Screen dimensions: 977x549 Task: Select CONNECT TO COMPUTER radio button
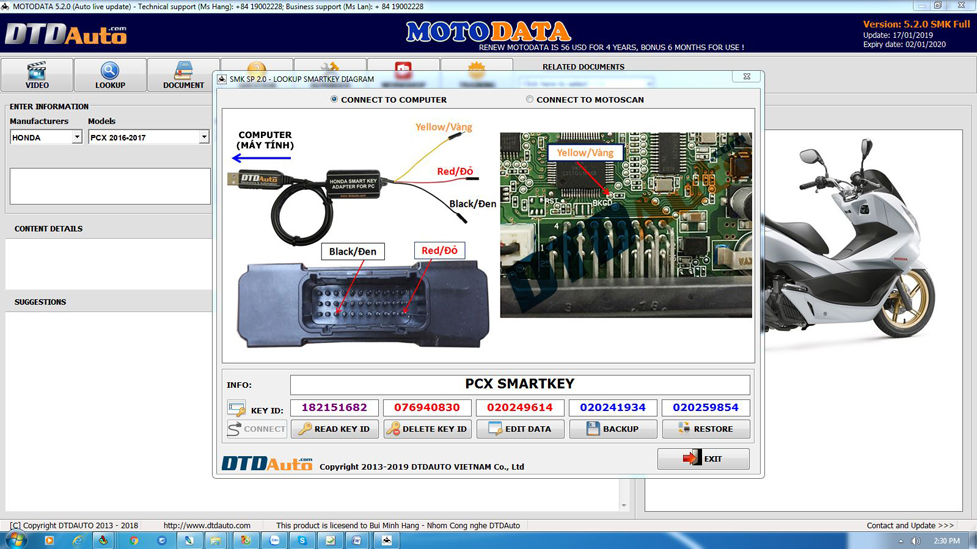click(x=334, y=99)
